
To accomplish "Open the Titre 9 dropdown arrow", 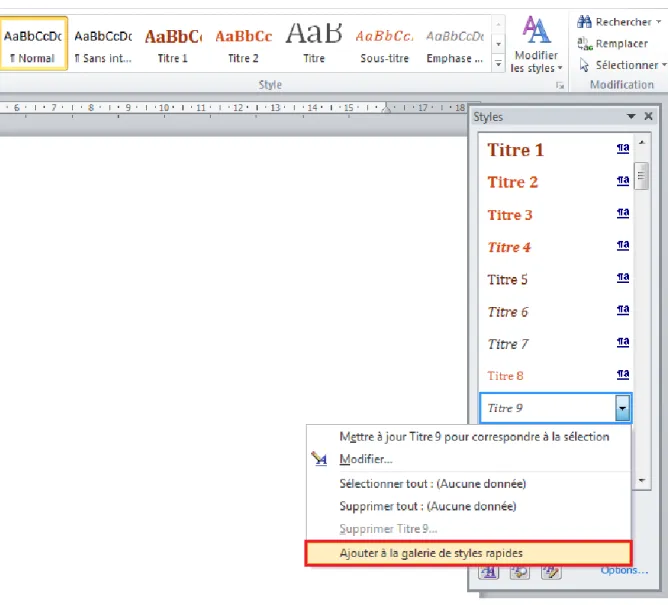I will tap(622, 408).
